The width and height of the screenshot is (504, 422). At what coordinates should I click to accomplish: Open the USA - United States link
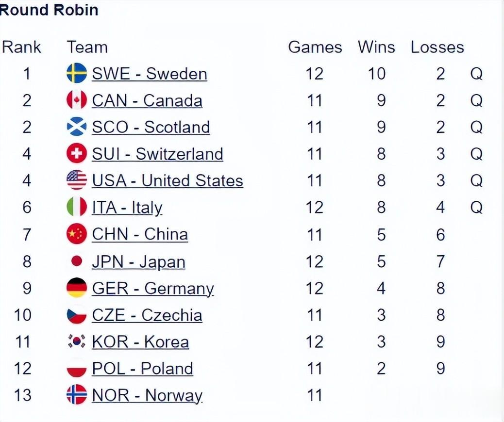(168, 181)
